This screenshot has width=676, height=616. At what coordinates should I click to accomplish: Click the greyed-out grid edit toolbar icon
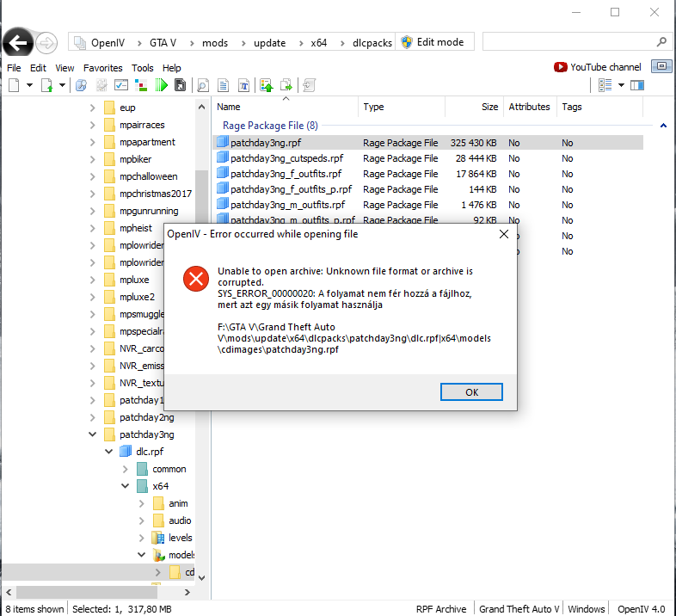pyautogui.click(x=101, y=85)
